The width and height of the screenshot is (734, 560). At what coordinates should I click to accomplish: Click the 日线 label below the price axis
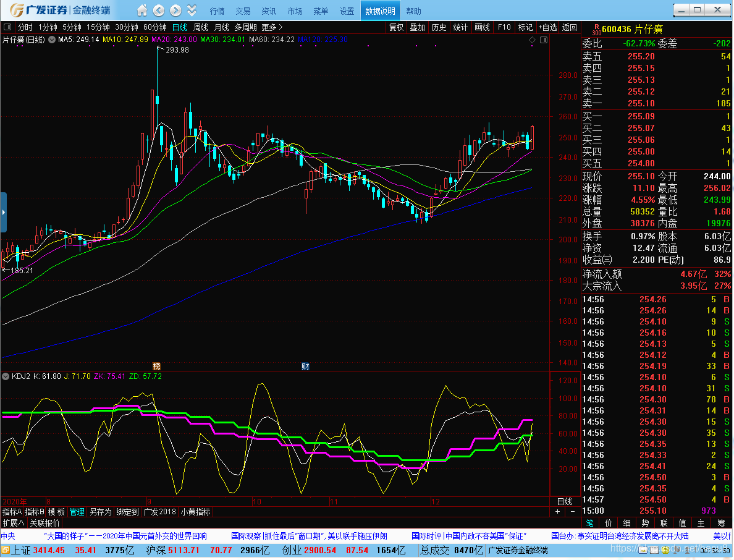pos(565,501)
